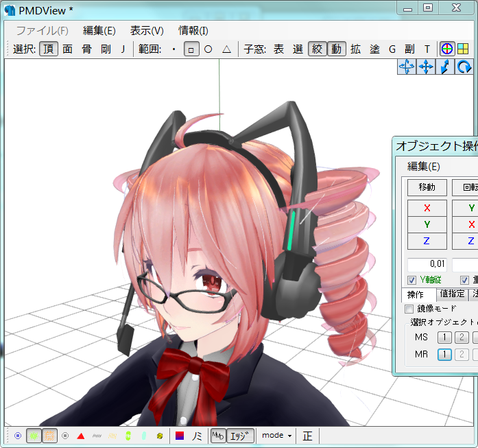The width and height of the screenshot is (478, 448).
Task: Toggle the vertex (頂) selection mode
Action: pos(49,49)
